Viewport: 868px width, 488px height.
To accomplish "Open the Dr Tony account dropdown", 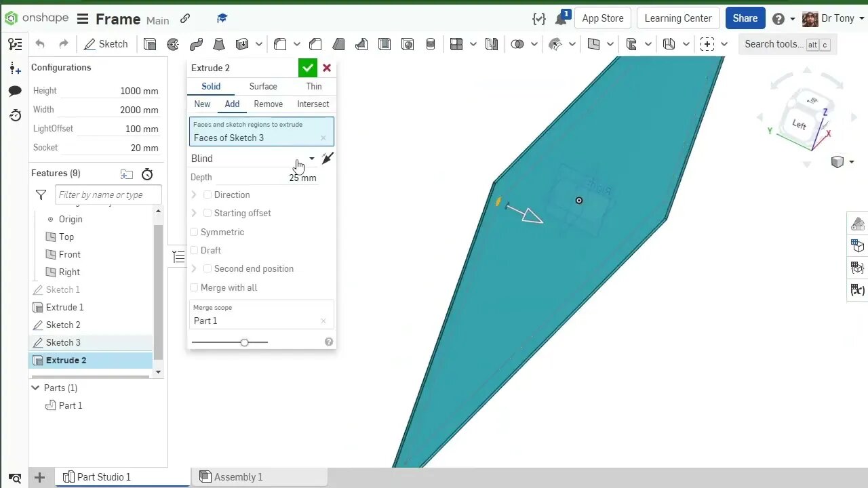I will point(833,19).
